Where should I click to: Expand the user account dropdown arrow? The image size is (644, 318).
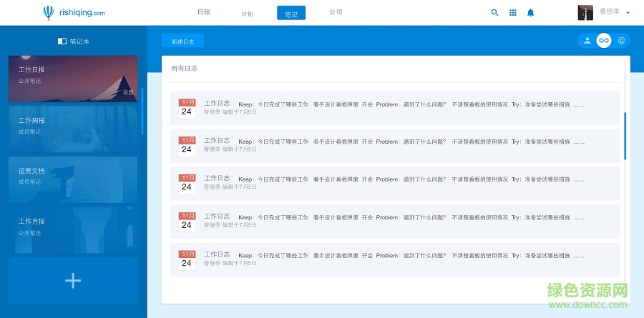(x=628, y=13)
